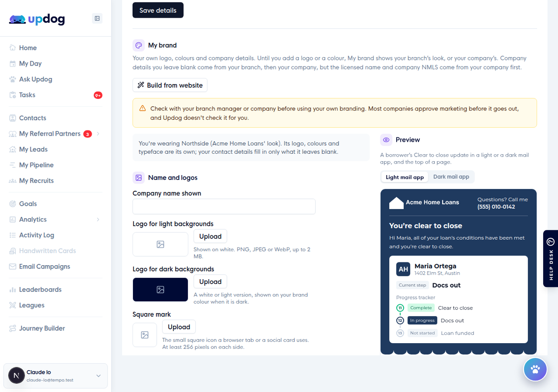Click the dark background logo placeholder
The image size is (558, 392).
[160, 290]
